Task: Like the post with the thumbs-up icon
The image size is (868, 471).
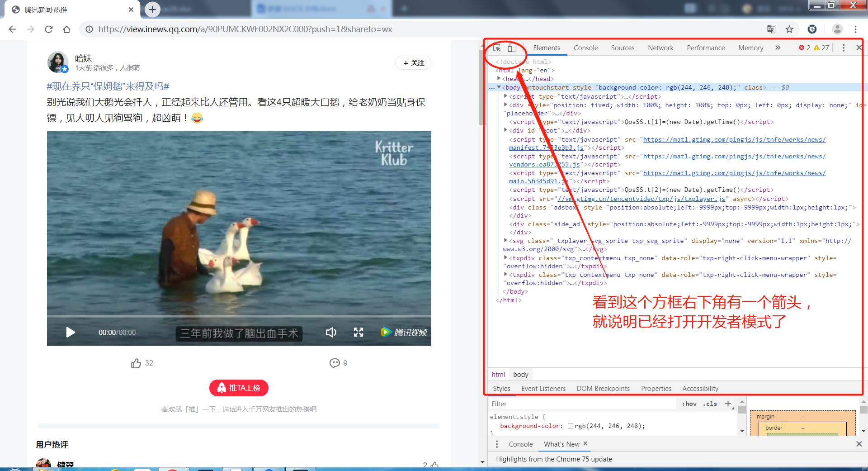Action: point(136,363)
